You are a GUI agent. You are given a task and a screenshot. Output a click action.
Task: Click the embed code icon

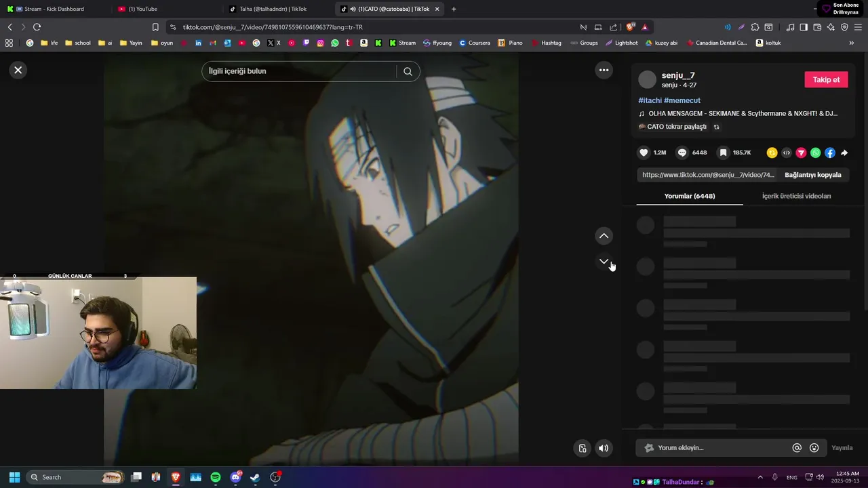(787, 153)
